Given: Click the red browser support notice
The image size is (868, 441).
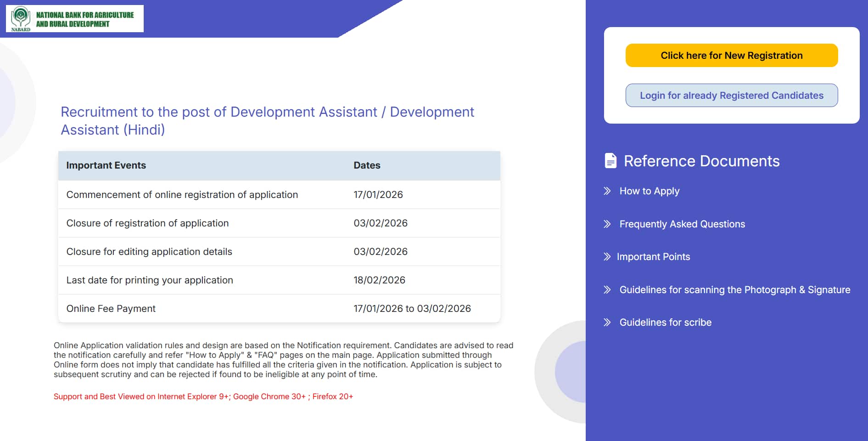Looking at the screenshot, I should click(x=203, y=396).
